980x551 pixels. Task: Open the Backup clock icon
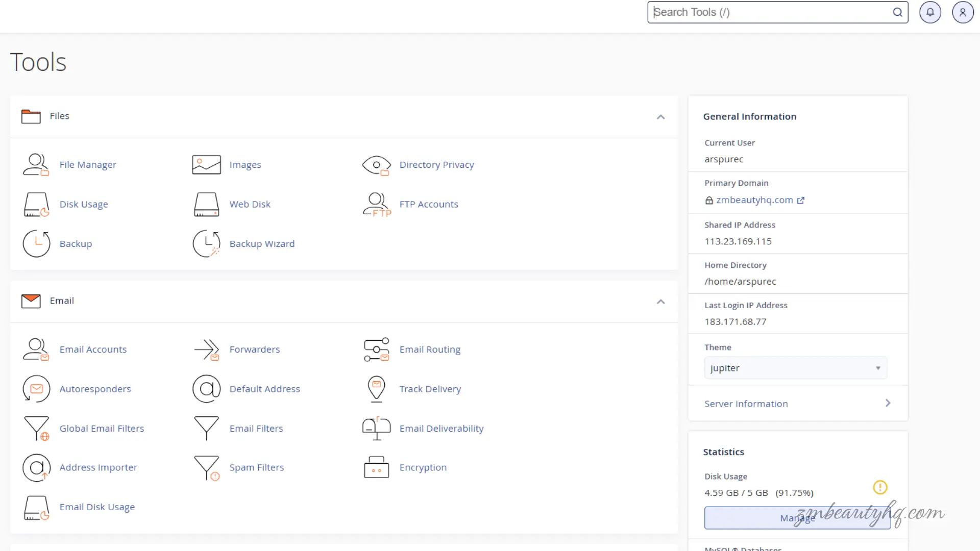point(36,244)
